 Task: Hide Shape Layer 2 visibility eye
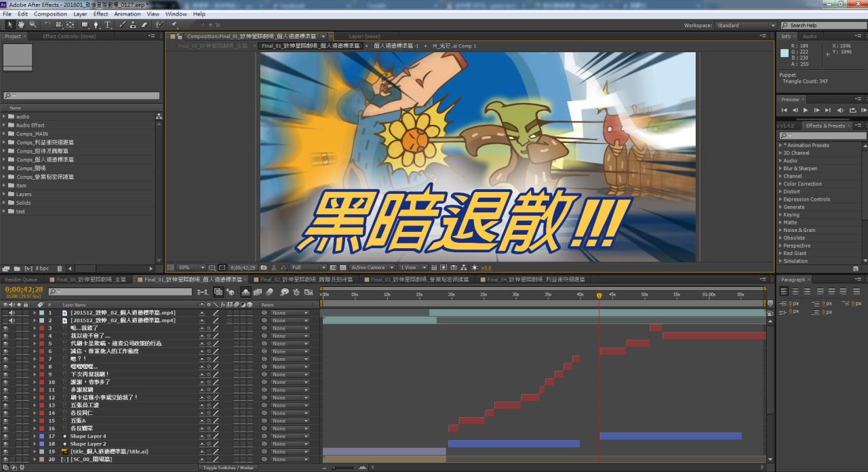(5, 444)
